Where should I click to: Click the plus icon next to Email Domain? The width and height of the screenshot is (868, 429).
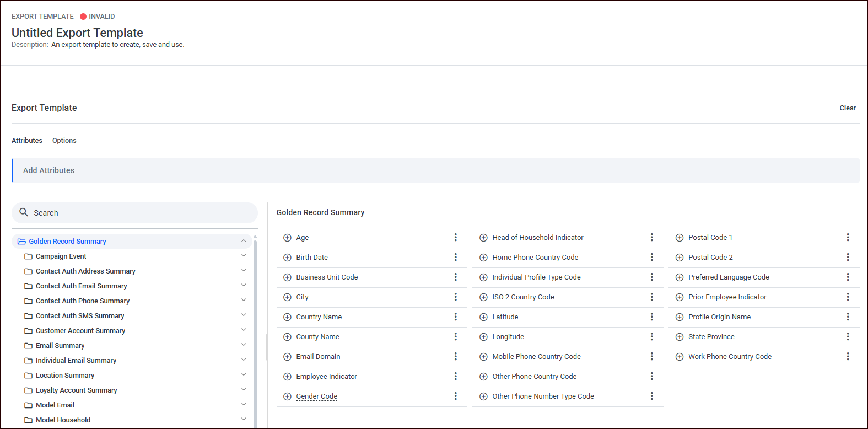[287, 357]
